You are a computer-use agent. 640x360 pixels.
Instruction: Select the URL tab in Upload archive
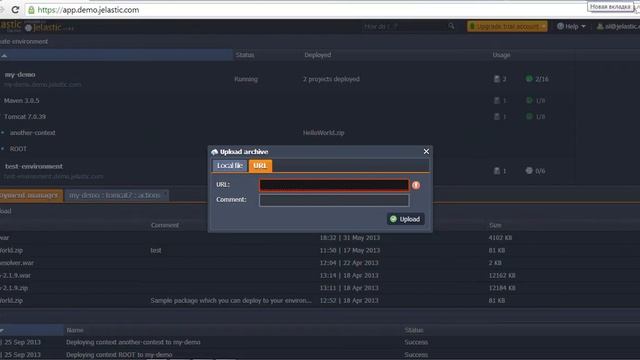tap(260, 166)
